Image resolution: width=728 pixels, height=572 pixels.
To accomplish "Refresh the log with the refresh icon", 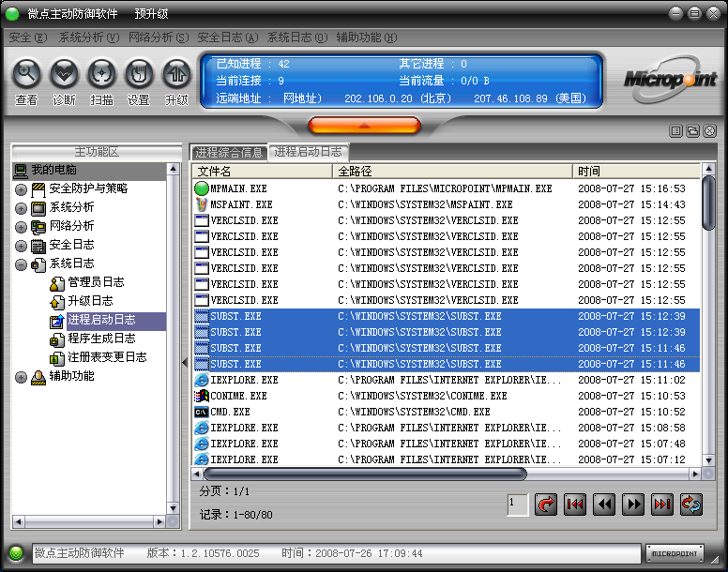I will (691, 504).
